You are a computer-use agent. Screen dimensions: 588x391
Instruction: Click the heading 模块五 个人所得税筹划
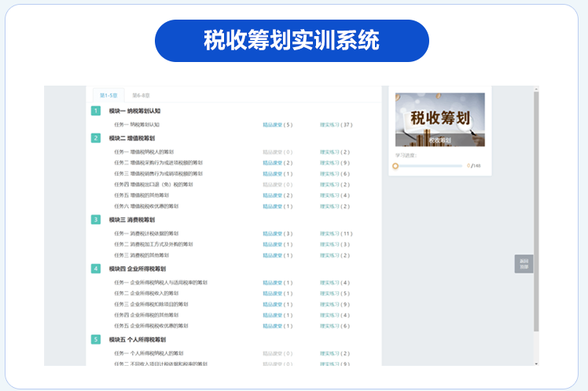138,339
